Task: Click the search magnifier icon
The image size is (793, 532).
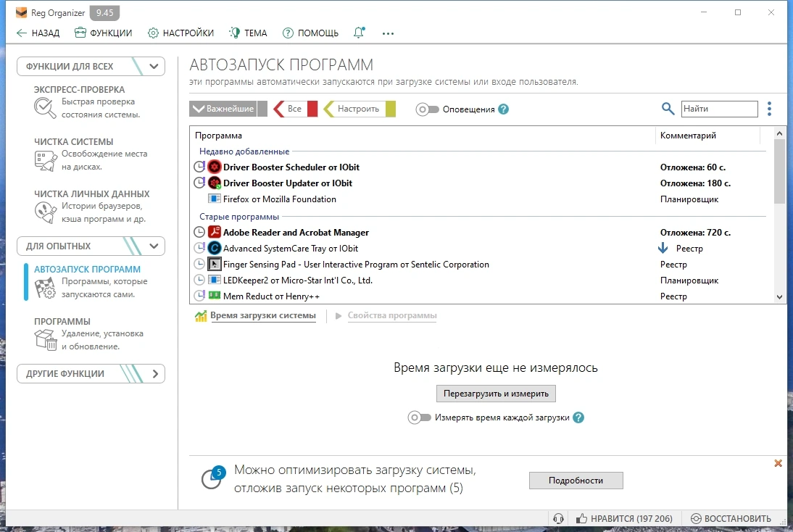Action: (668, 109)
